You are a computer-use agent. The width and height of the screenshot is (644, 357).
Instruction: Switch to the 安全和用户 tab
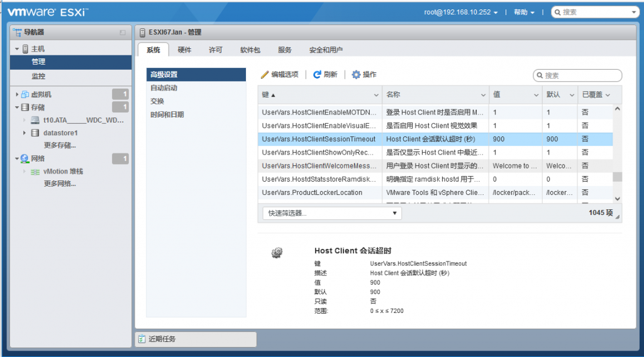[x=326, y=50]
